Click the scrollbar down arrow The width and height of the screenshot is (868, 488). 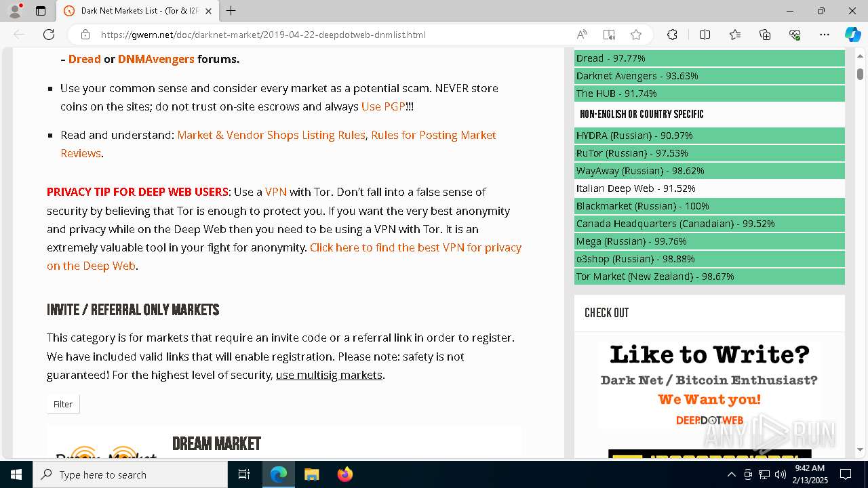tap(860, 449)
